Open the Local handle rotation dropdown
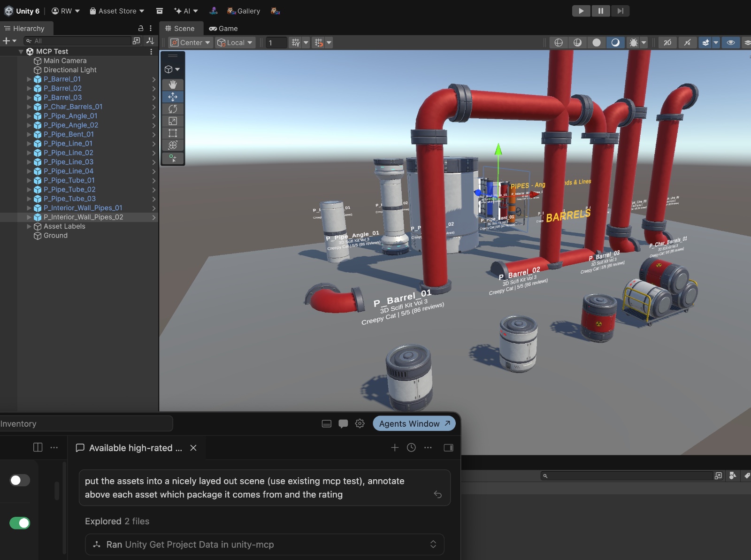The image size is (751, 560). [x=235, y=43]
